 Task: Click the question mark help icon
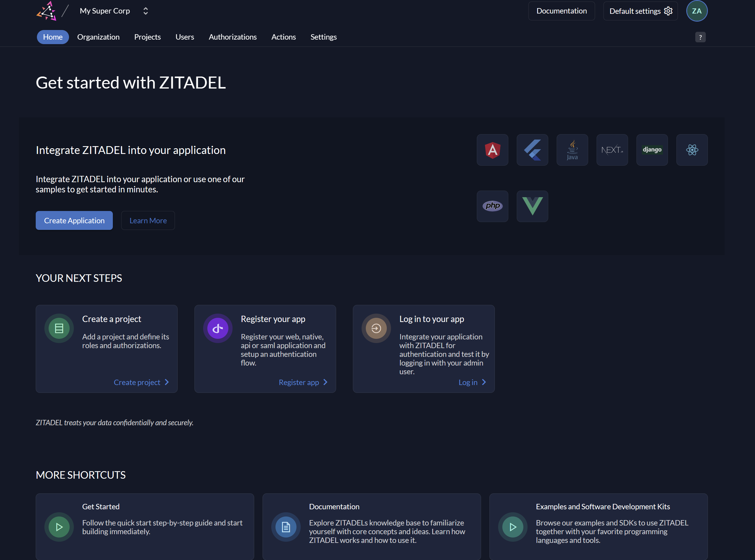click(700, 37)
